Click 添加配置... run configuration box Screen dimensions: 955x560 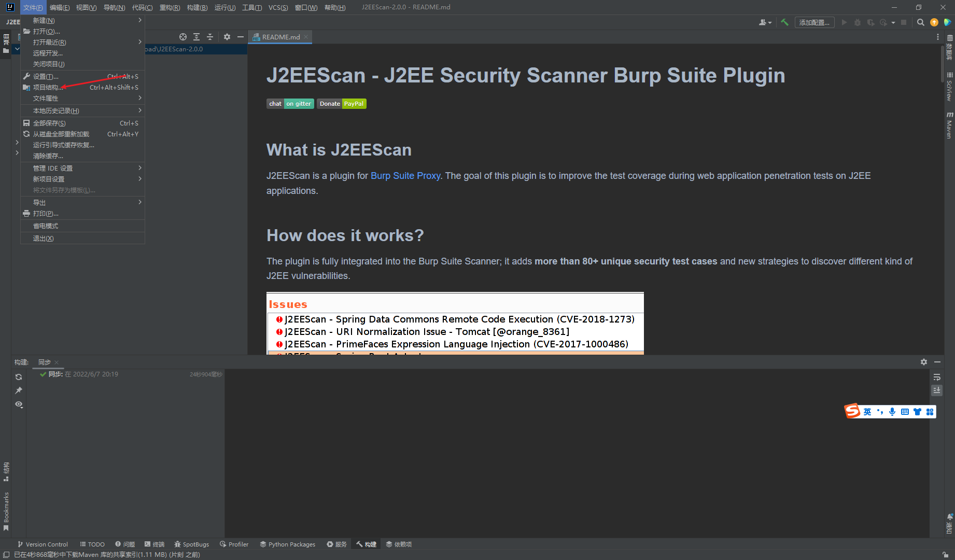(814, 22)
